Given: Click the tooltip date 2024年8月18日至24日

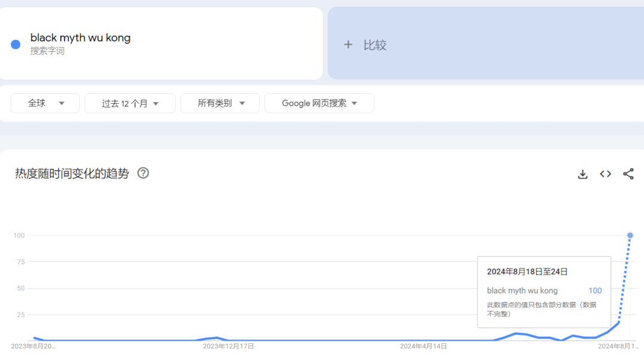Looking at the screenshot, I should click(527, 271).
